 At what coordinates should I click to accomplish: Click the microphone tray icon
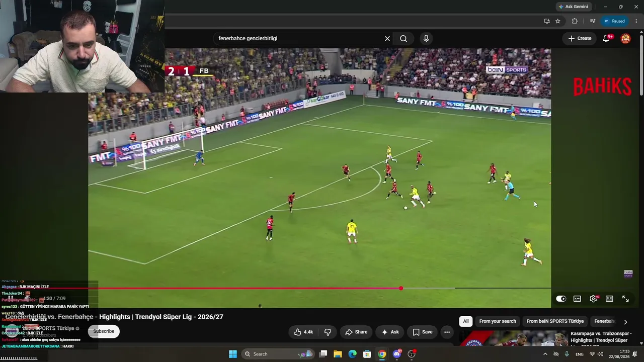(x=567, y=354)
